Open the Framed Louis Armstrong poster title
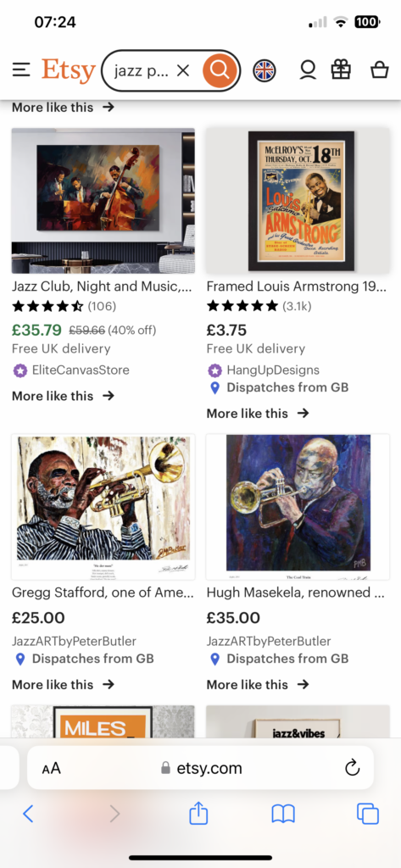 (297, 287)
